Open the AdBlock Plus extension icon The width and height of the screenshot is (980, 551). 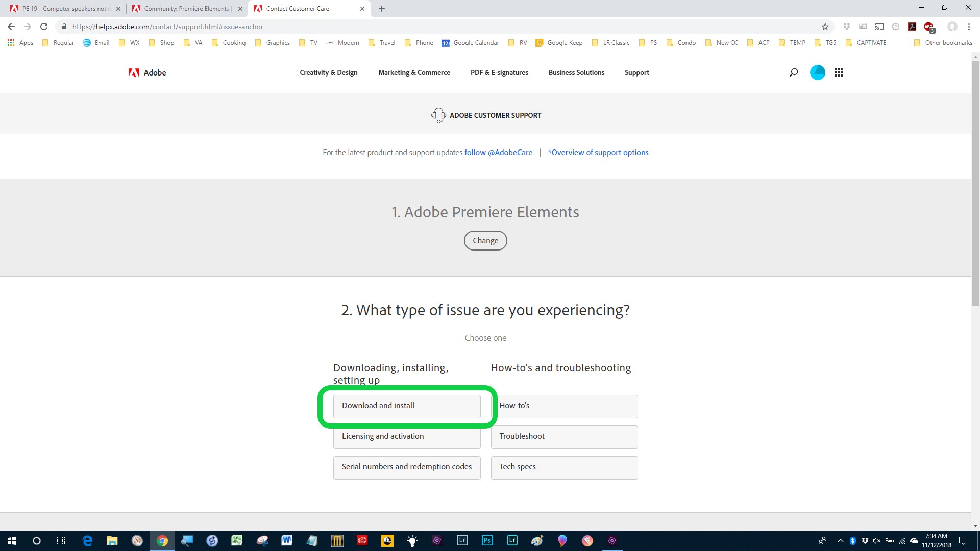[x=929, y=27]
